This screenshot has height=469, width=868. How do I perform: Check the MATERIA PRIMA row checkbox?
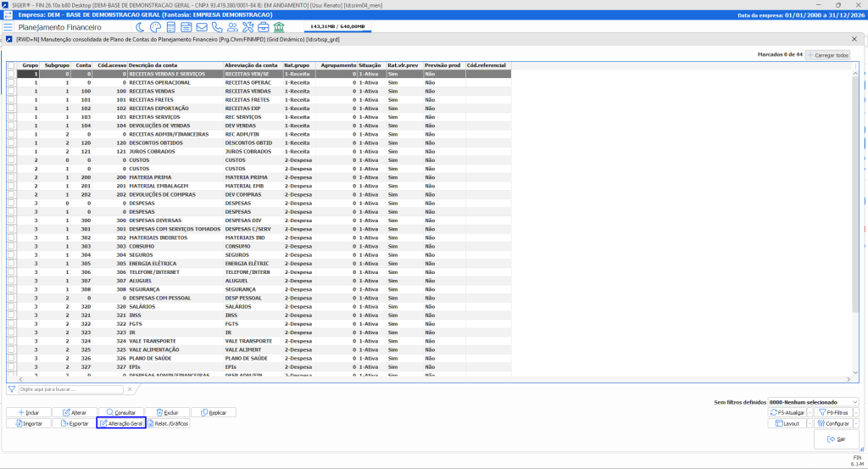(11, 177)
